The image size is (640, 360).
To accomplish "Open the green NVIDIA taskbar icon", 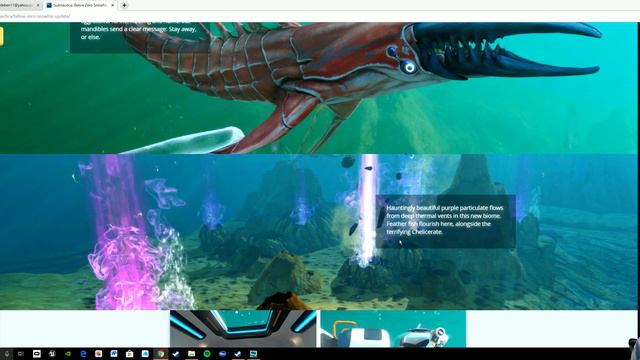I will 68,354.
